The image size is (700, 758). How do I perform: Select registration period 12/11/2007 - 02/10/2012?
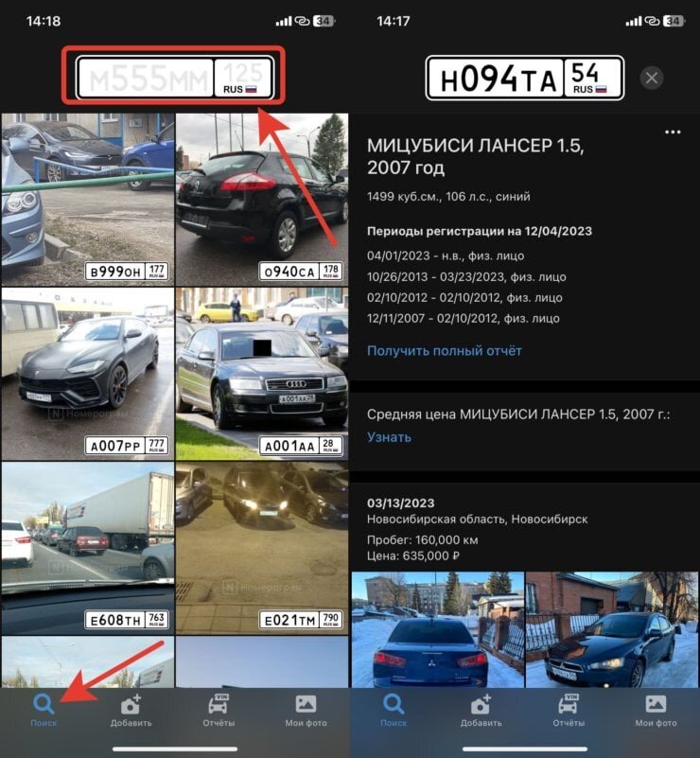click(x=464, y=319)
